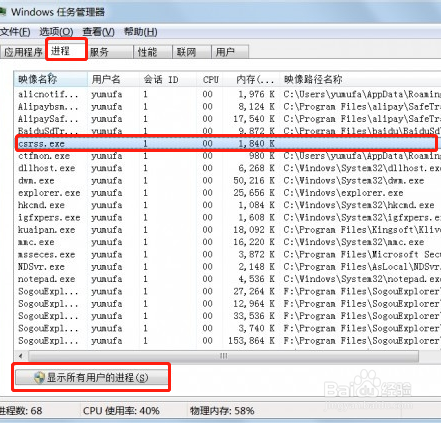
Task: Open the 文件(F) menu
Action: click(x=15, y=32)
